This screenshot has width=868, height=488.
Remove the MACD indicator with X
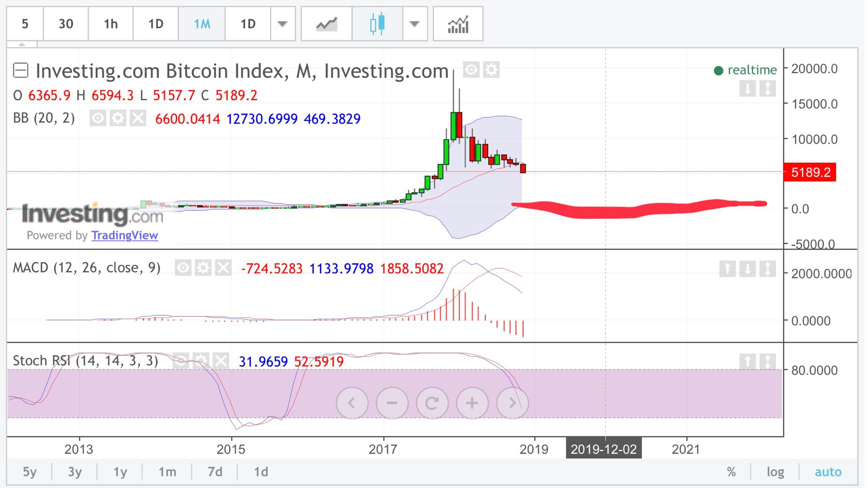coord(223,268)
